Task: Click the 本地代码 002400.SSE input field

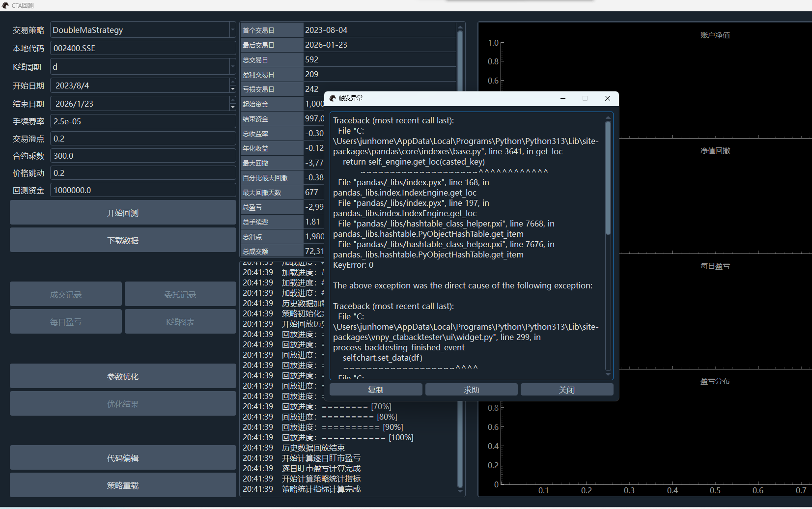Action: point(142,48)
